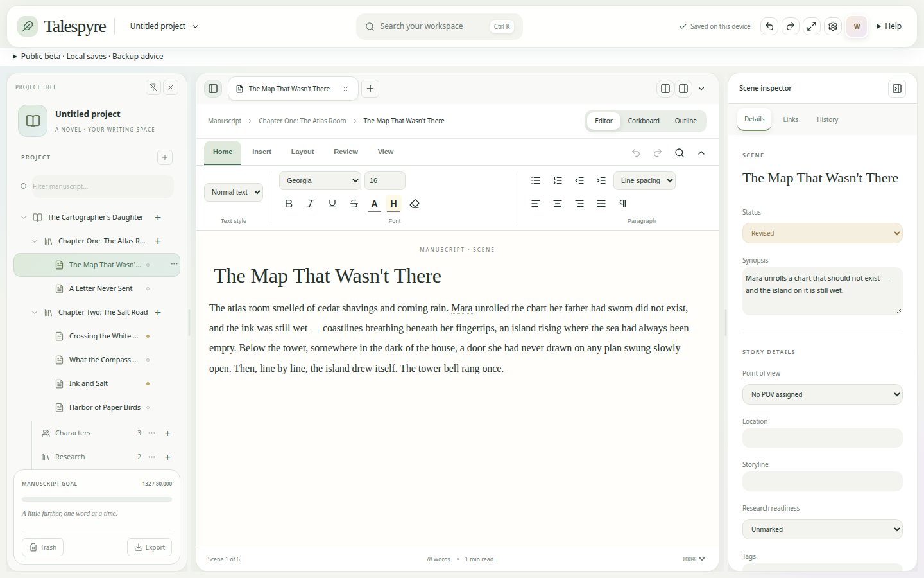
Task: Click the Location input field
Action: (x=823, y=438)
